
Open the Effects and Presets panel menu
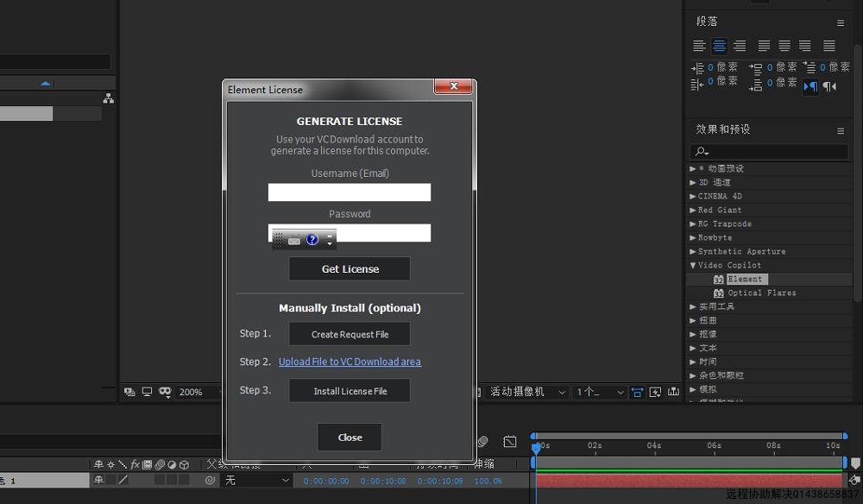[841, 131]
